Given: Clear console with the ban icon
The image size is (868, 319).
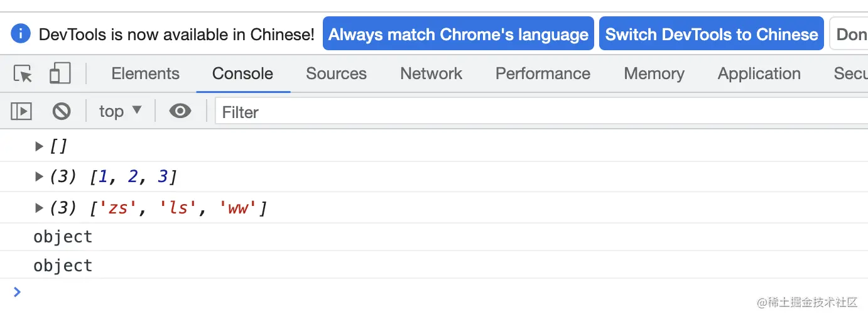Looking at the screenshot, I should 62,112.
